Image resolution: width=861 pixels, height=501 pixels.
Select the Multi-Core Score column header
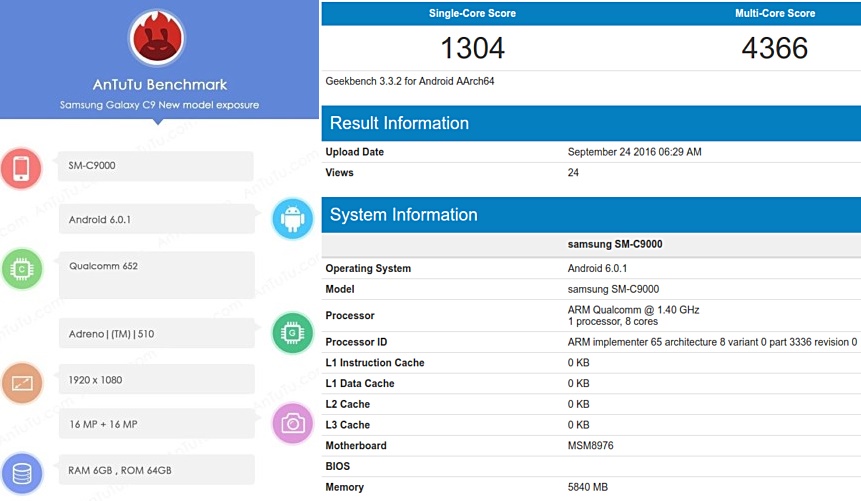point(775,14)
